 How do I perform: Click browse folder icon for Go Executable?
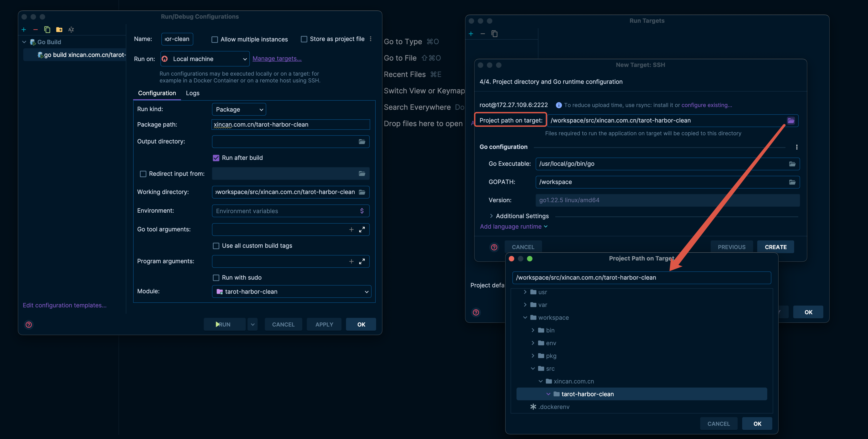pos(792,164)
